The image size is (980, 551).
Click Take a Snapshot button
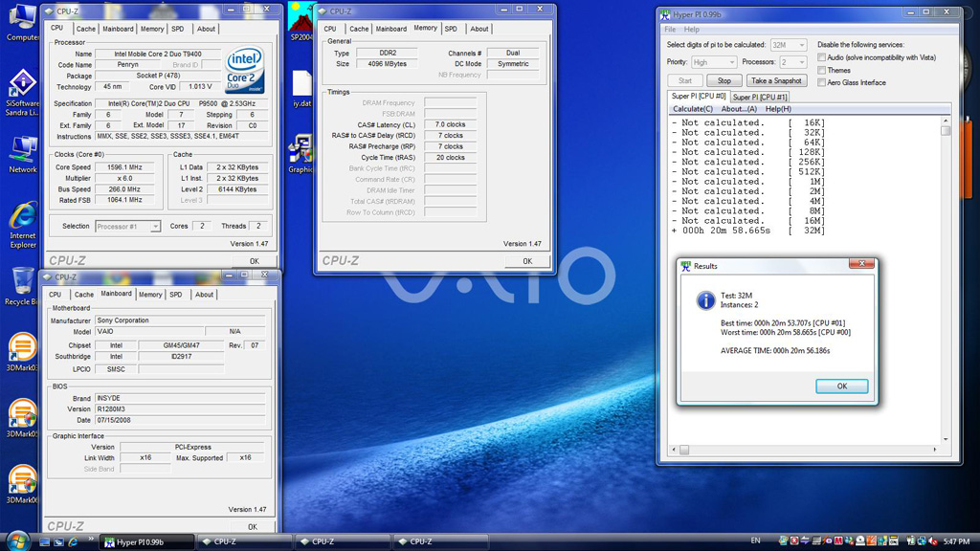(x=775, y=80)
